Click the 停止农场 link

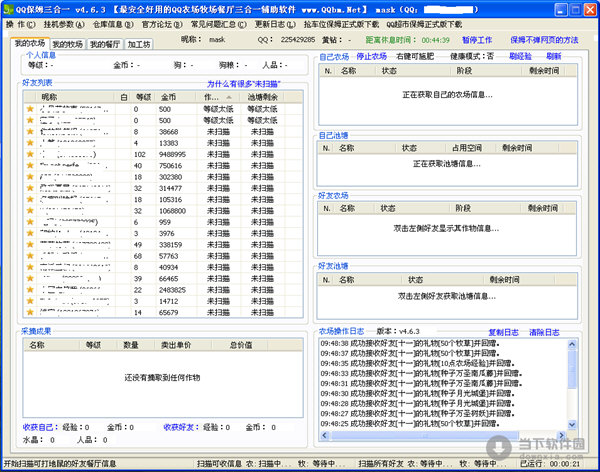coord(372,57)
